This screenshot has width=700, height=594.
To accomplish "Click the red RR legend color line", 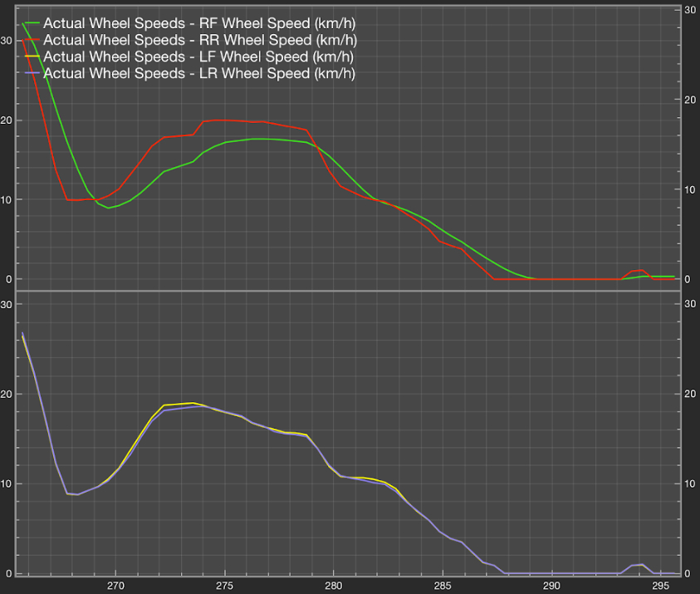I will [x=32, y=40].
